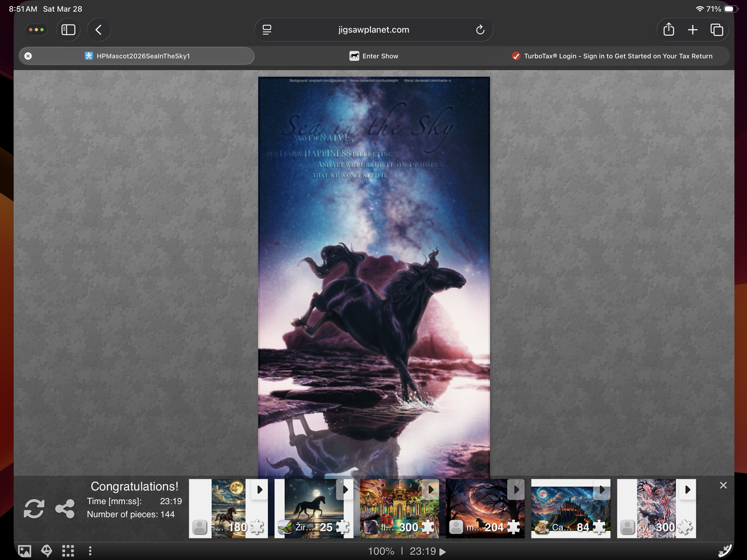Share the completed puzzle
The image size is (747, 560).
tap(65, 509)
